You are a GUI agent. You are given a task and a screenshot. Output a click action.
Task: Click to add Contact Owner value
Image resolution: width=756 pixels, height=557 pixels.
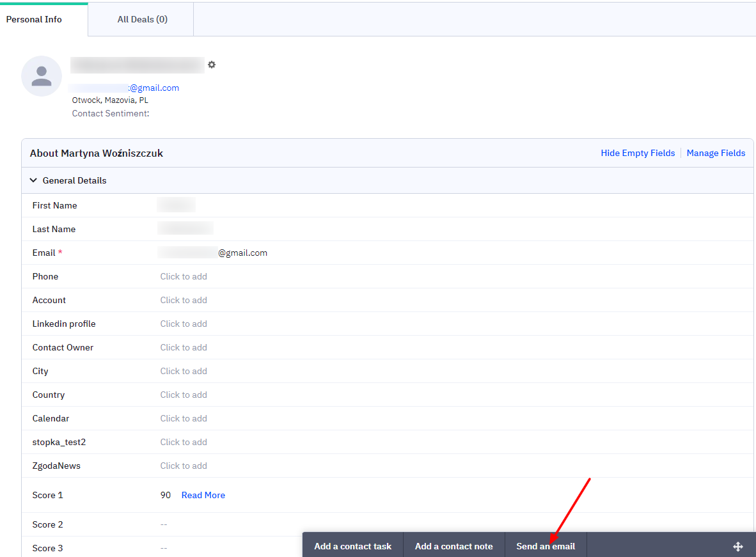click(184, 347)
